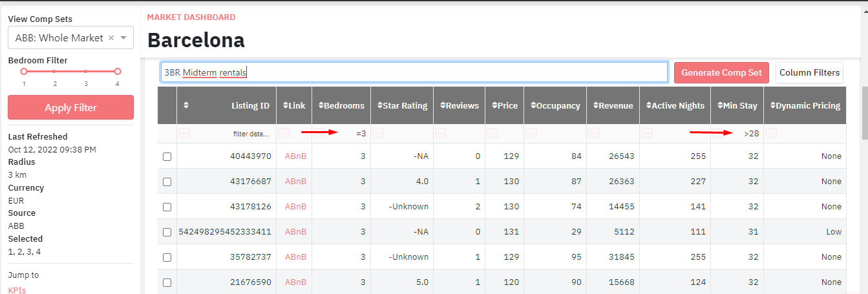Click the bedroom slider point at 3

point(86,71)
